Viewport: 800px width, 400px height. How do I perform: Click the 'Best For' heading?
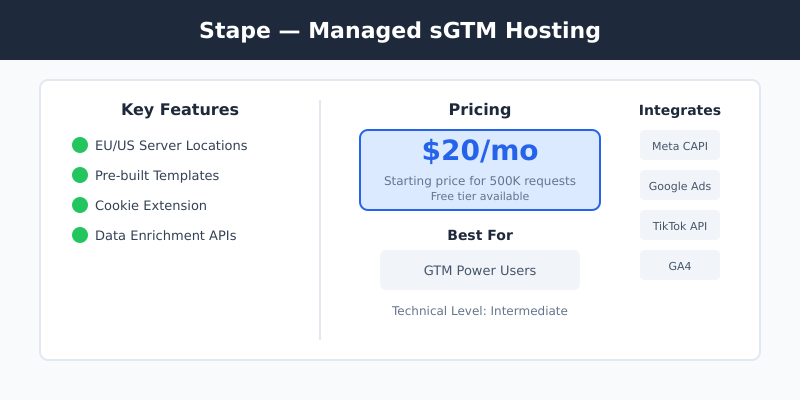click(480, 235)
